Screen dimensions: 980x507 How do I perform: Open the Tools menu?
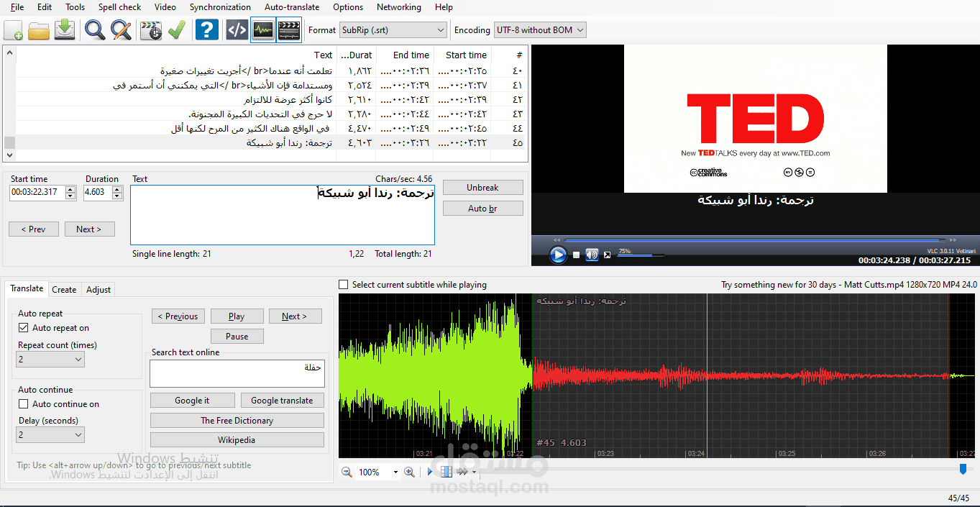[x=75, y=7]
